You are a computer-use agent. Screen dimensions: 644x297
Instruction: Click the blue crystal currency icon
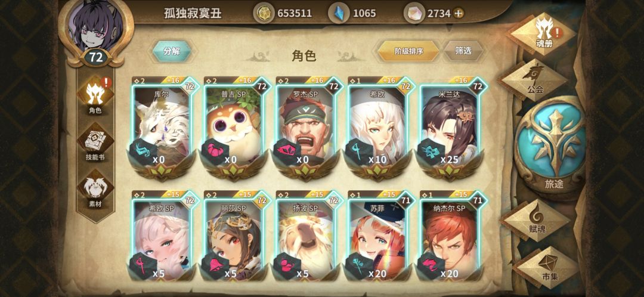pos(339,13)
